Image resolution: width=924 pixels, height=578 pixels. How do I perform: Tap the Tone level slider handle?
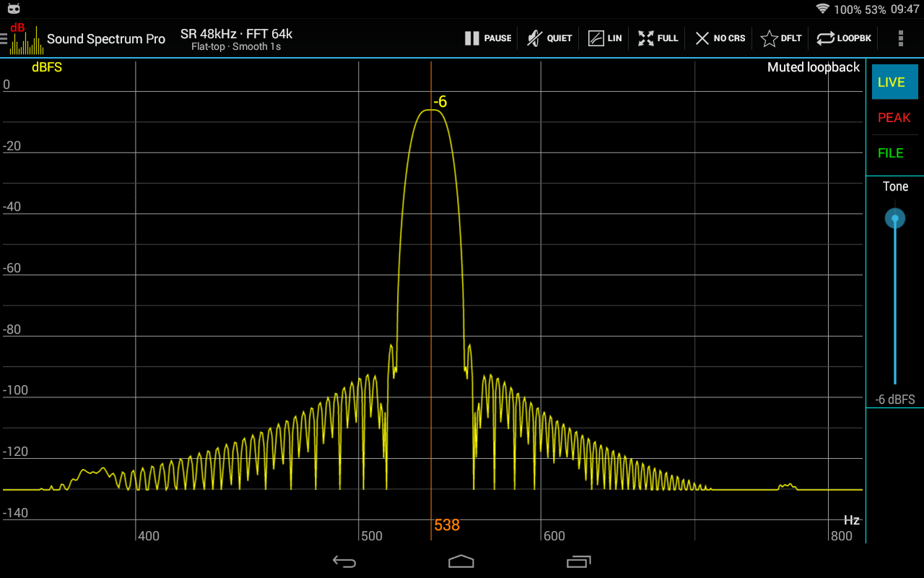pyautogui.click(x=895, y=218)
